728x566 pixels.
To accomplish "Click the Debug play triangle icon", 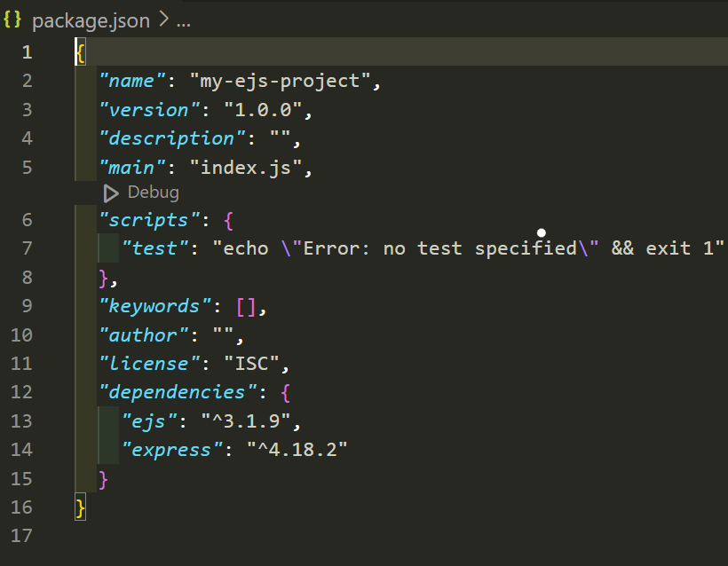I will click(x=110, y=193).
